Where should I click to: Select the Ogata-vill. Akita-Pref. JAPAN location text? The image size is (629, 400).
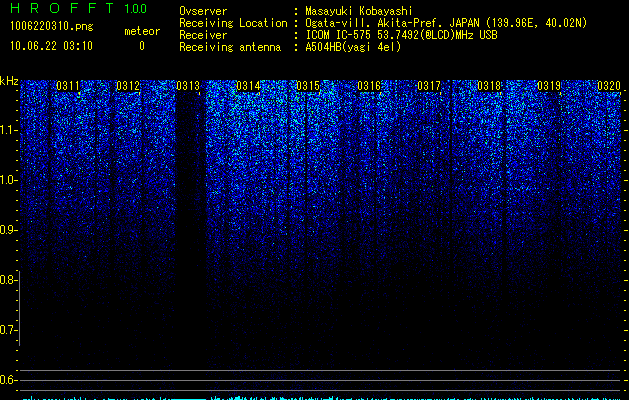tap(446, 23)
